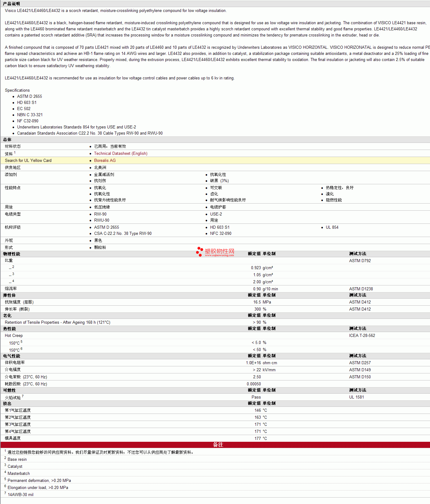Open the Technical Datasheet (English) link
Viewport: 430px width, 504px height.
(121, 154)
